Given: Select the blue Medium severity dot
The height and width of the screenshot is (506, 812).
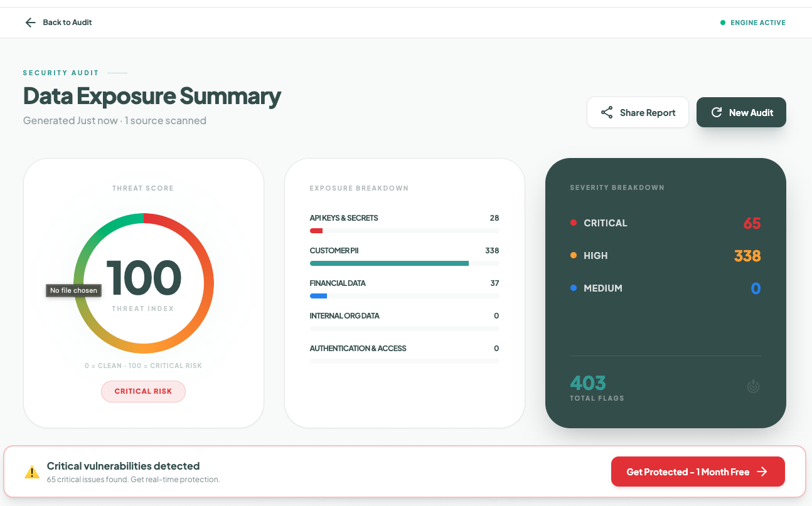Looking at the screenshot, I should click(x=573, y=288).
